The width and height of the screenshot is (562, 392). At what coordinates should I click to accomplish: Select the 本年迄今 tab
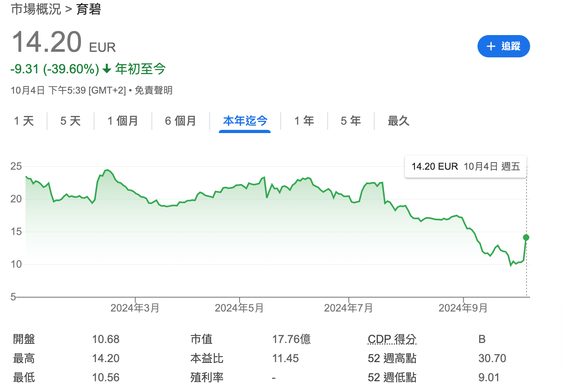pos(245,121)
